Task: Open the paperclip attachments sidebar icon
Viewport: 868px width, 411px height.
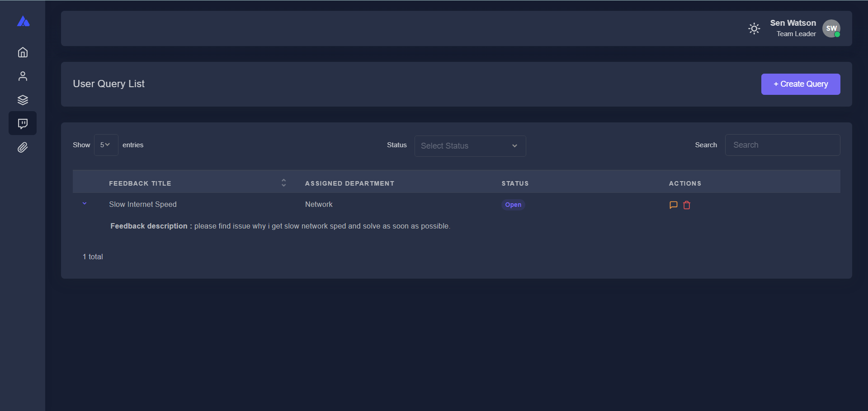Action: (23, 147)
